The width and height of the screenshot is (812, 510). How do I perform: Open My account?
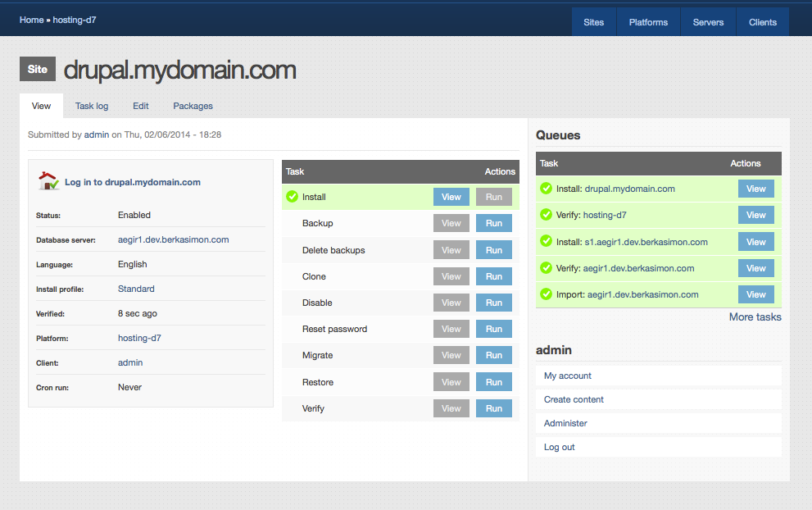[x=568, y=376]
